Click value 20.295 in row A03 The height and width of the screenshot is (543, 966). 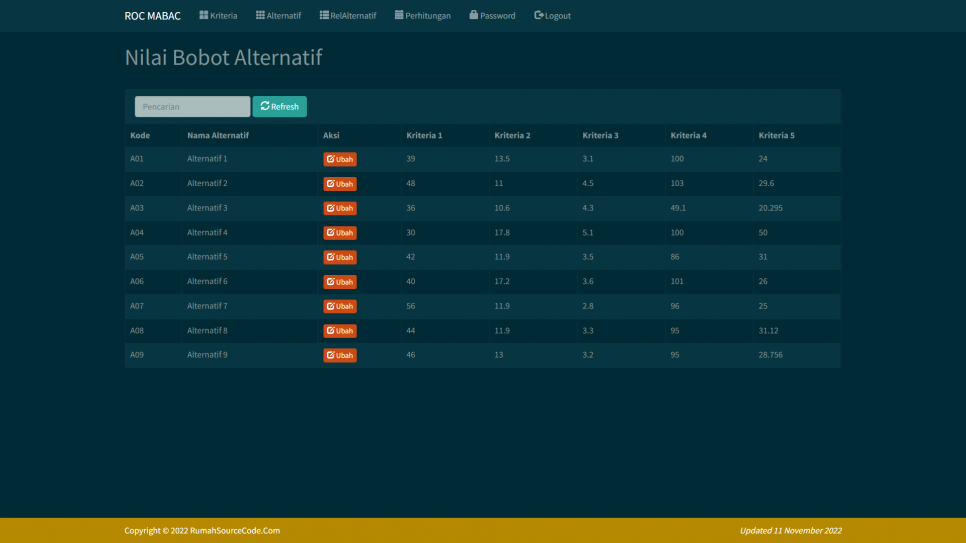click(770, 208)
